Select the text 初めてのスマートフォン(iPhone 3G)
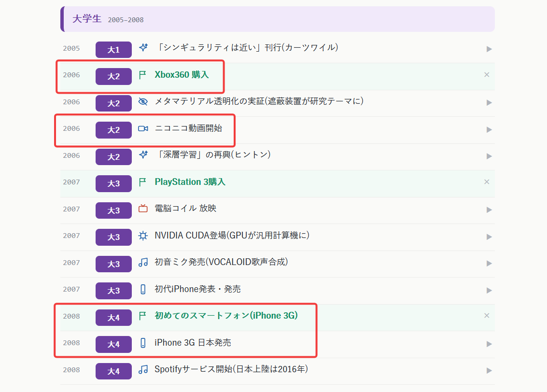547x392 pixels. (226, 316)
